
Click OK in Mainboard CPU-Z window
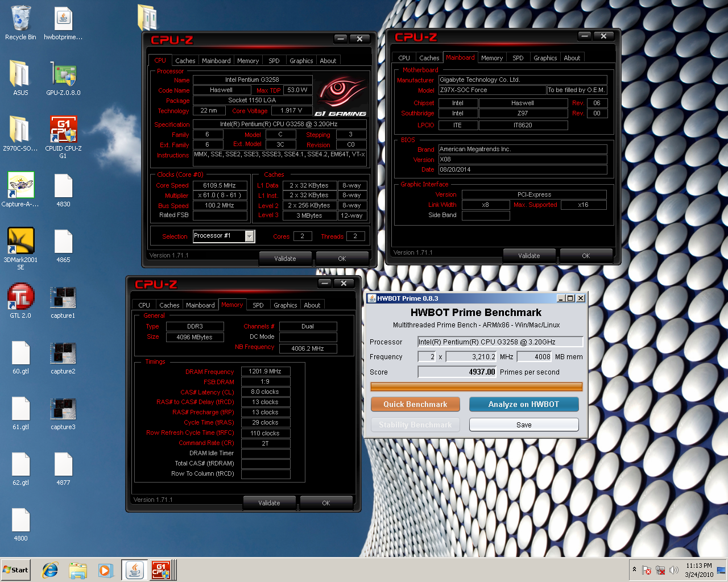(586, 256)
